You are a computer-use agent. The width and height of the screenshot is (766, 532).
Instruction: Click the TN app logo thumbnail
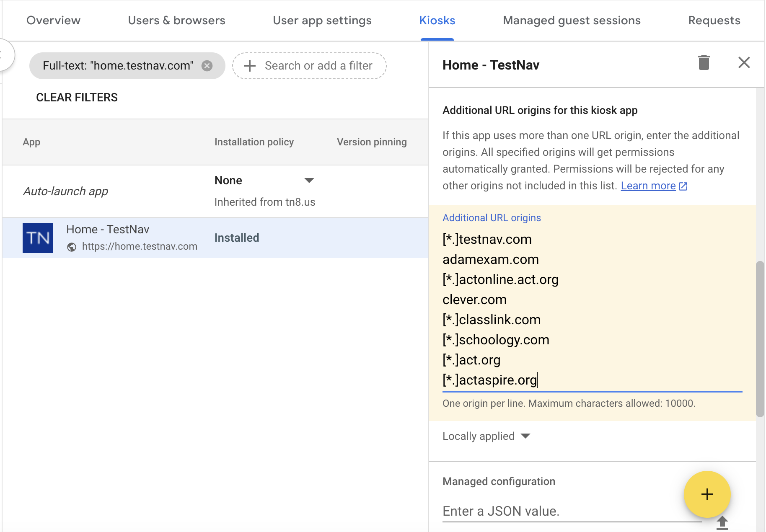(38, 238)
